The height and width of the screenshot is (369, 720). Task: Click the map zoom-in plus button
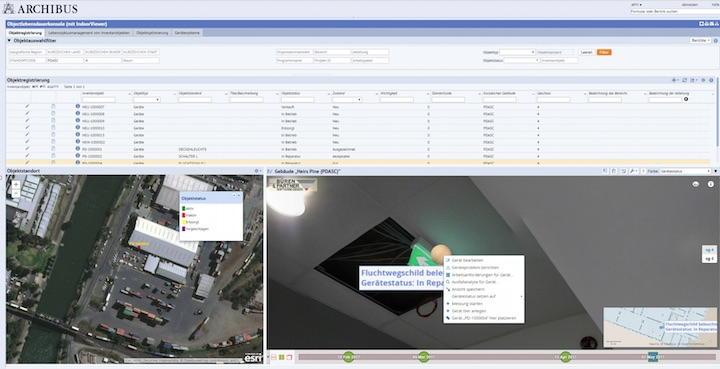pos(16,184)
